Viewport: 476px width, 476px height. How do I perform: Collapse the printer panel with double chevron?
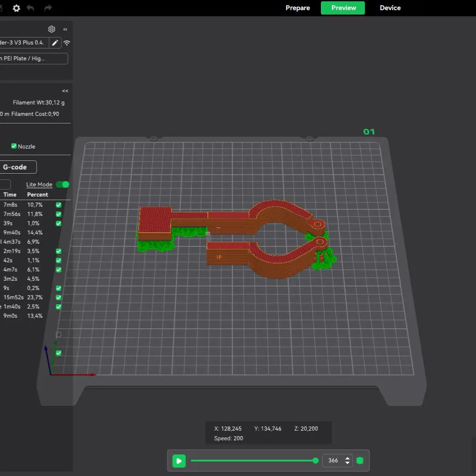[65, 29]
